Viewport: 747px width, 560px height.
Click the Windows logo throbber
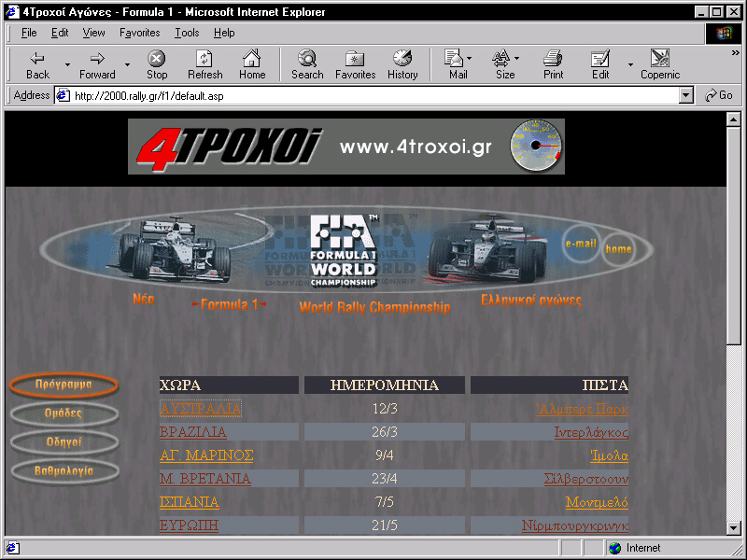(724, 34)
